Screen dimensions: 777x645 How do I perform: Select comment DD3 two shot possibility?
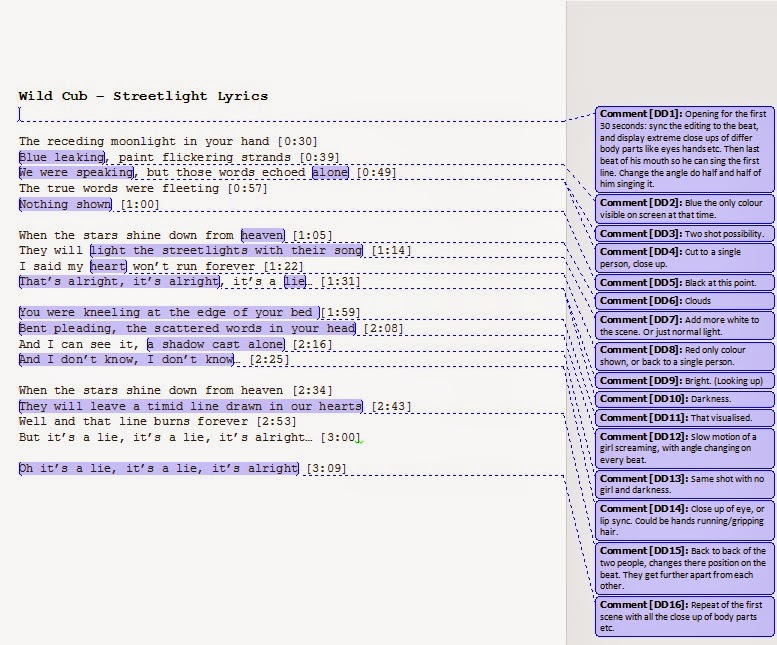[684, 234]
